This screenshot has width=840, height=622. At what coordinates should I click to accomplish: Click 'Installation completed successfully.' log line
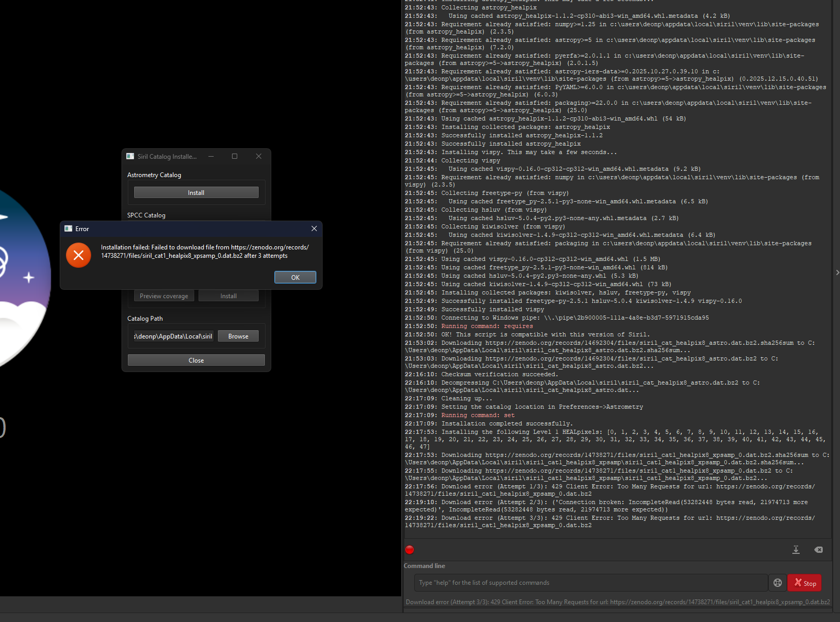click(489, 423)
